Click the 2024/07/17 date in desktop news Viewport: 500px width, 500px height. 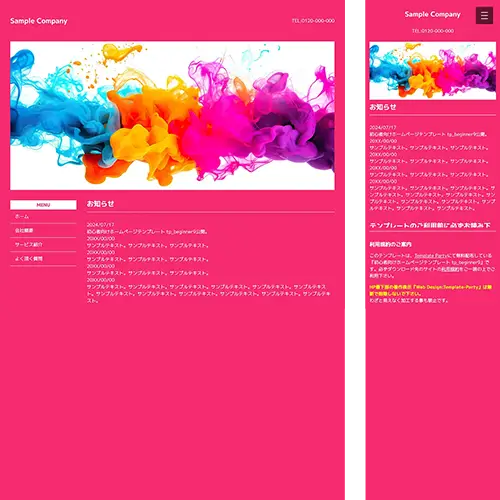pyautogui.click(x=100, y=225)
